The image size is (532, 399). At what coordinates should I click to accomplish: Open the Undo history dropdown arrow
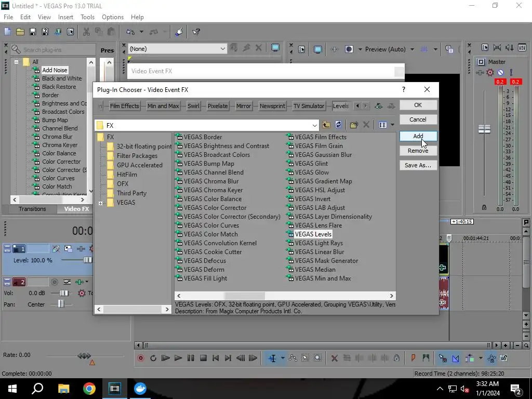(x=141, y=32)
